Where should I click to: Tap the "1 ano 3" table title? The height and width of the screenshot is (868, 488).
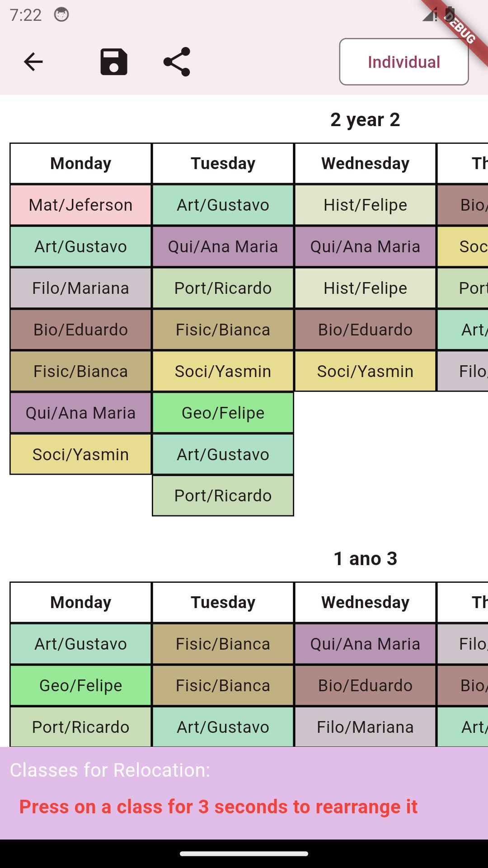click(x=365, y=559)
